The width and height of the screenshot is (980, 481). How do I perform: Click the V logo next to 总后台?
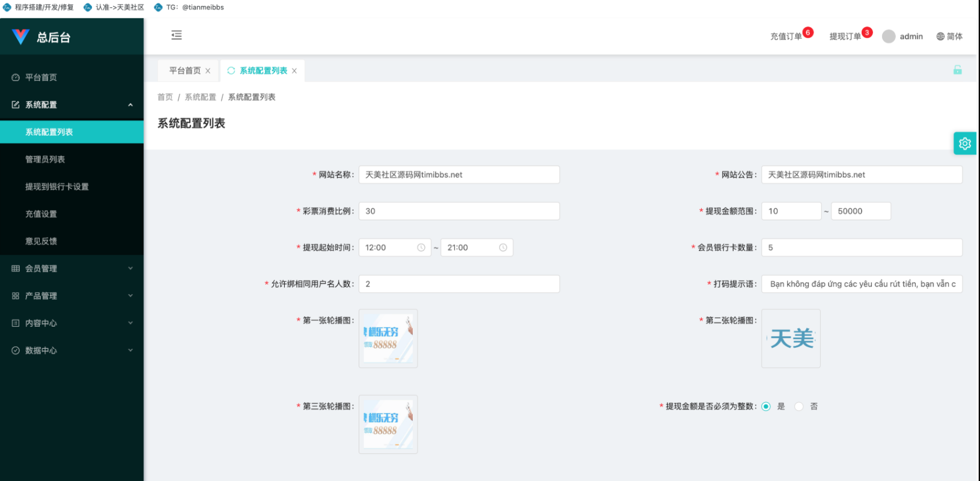coord(20,37)
